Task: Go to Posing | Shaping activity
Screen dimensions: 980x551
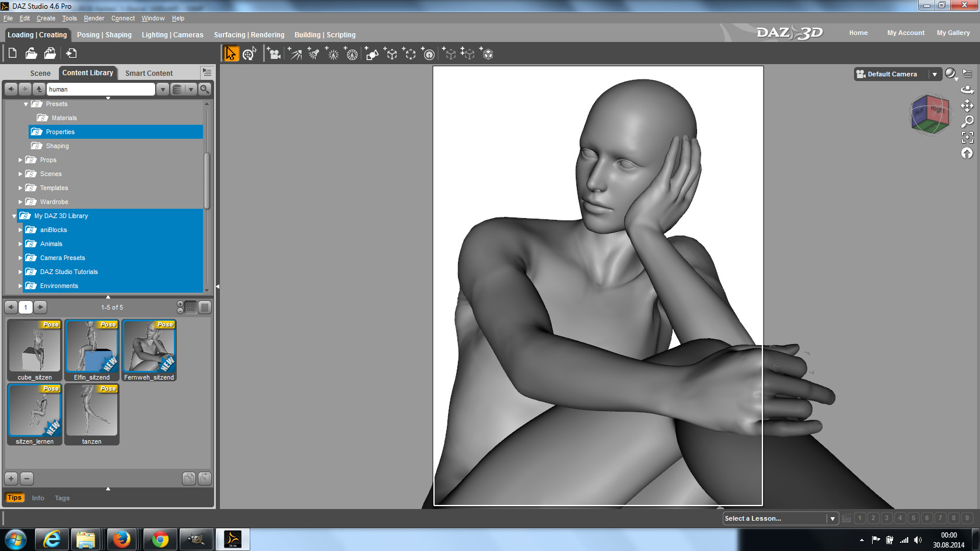Action: tap(104, 35)
